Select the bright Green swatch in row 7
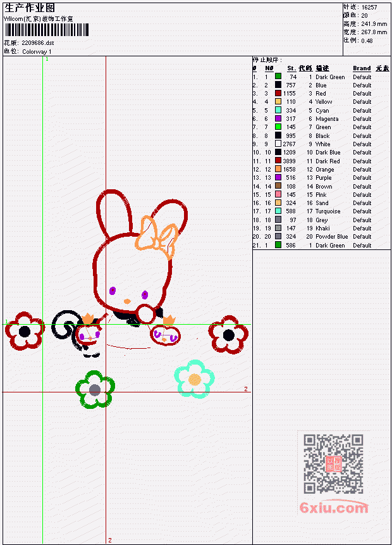The image size is (392, 545). [278, 127]
